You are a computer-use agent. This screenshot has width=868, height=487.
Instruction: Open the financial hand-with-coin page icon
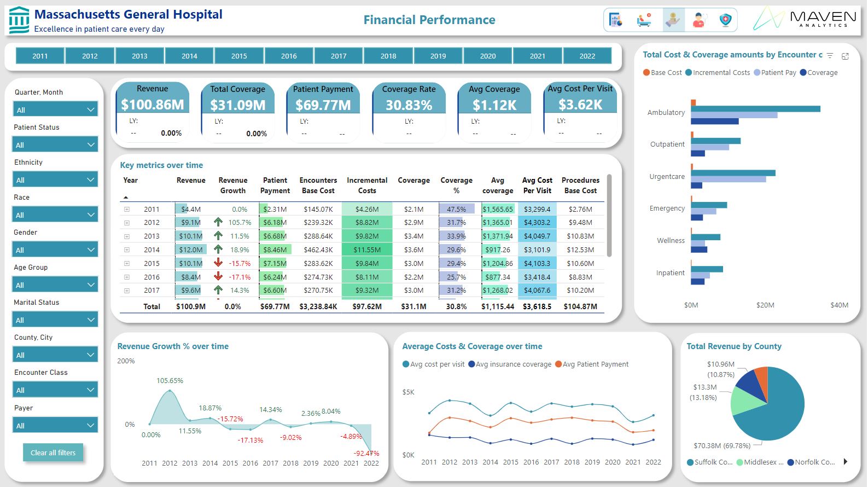[x=673, y=20]
